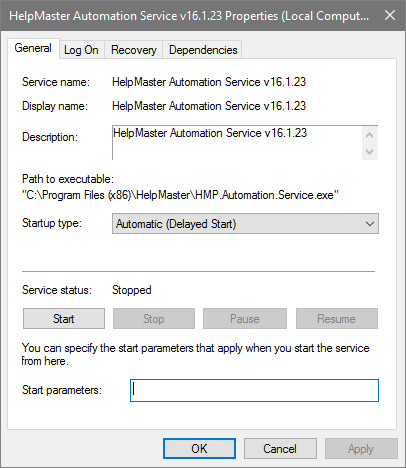Click the Description scroll up arrow
The height and width of the screenshot is (468, 406).
tap(369, 135)
